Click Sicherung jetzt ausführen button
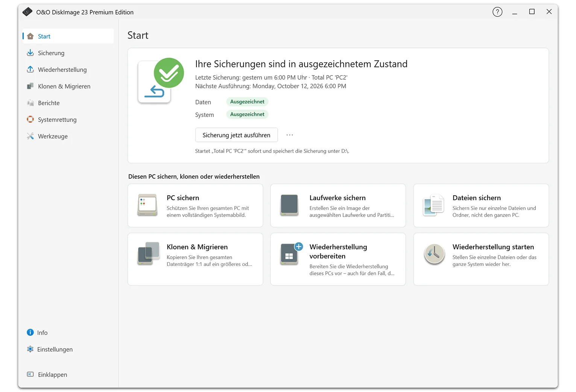Viewport: 576px width, 392px height. (236, 135)
